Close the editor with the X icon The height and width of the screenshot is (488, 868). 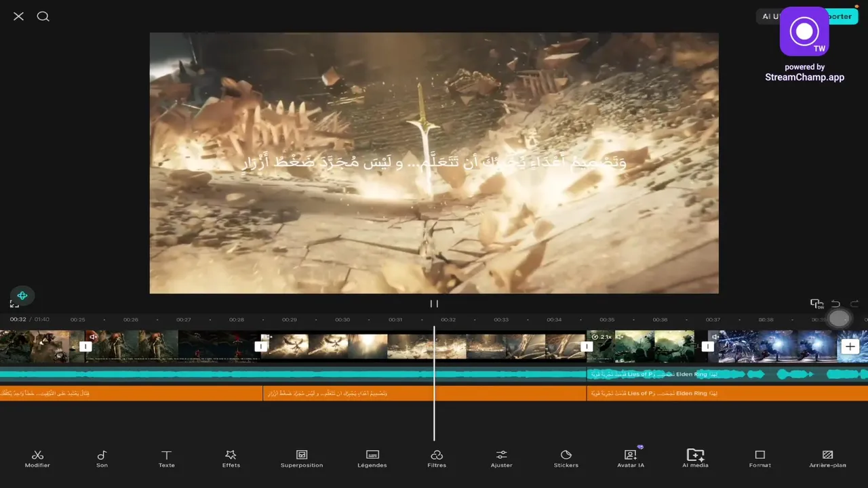pyautogui.click(x=18, y=16)
